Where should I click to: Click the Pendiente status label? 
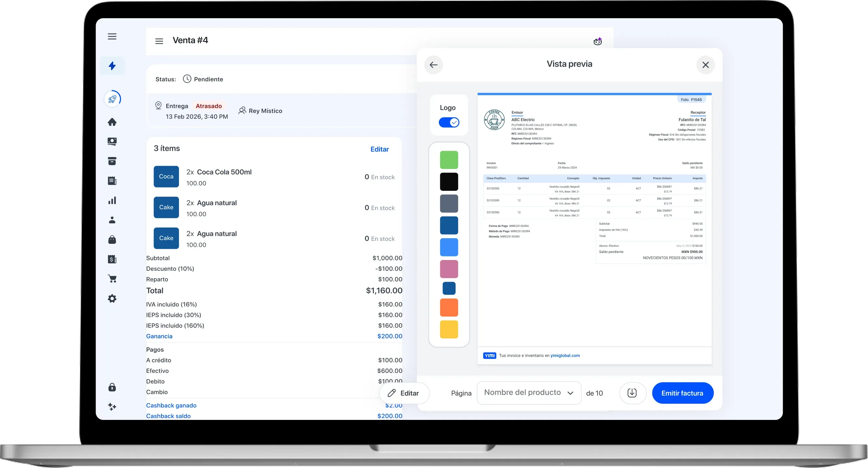tap(209, 79)
